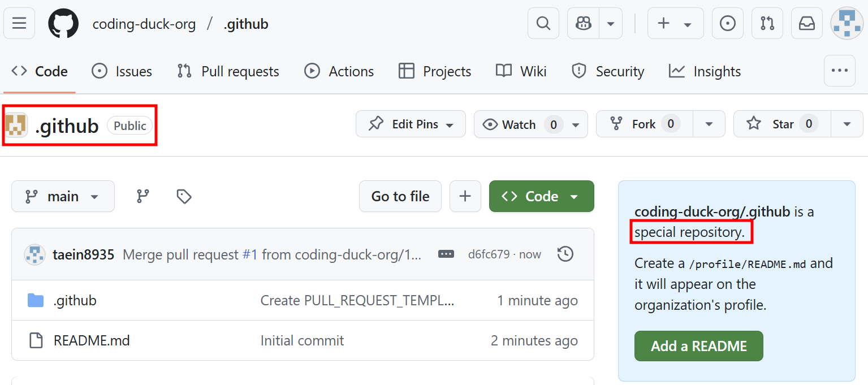Open the Initial commit message link
Viewport: 868px width, 385px height.
click(x=302, y=340)
